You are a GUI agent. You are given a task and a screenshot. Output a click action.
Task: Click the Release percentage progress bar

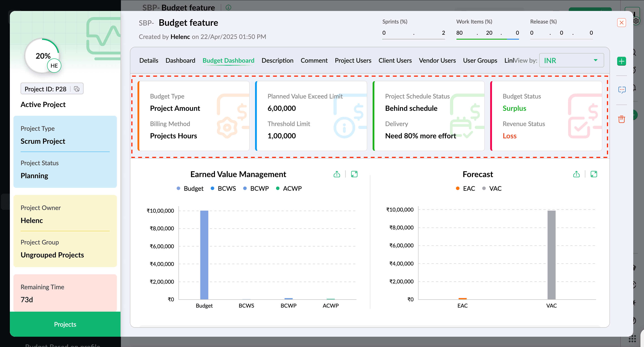point(562,39)
